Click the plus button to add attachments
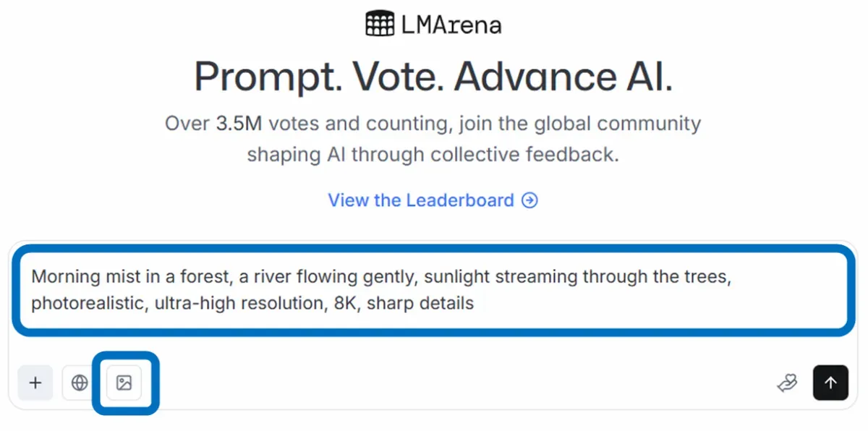The image size is (868, 431). point(35,383)
